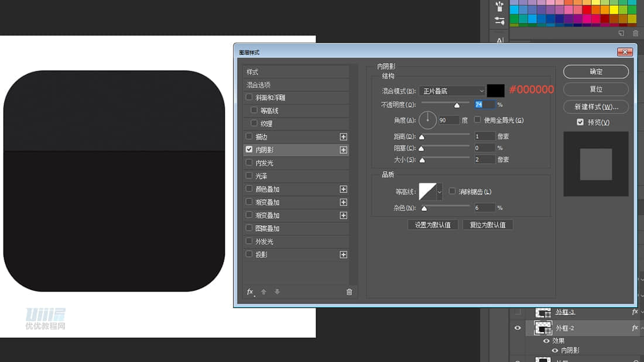Add another 描边 effect with its plus icon
The image size is (644, 362).
pos(343,137)
